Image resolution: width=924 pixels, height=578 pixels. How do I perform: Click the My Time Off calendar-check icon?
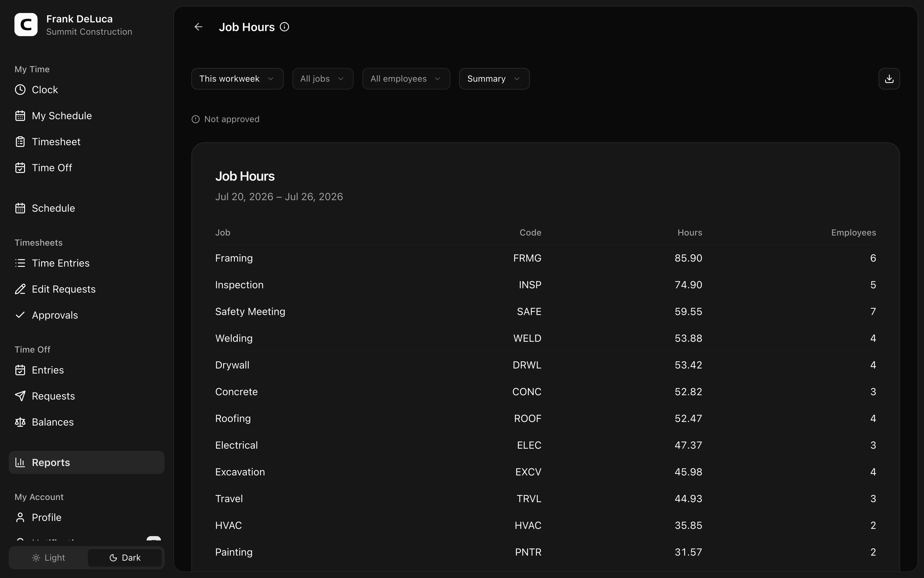(20, 168)
